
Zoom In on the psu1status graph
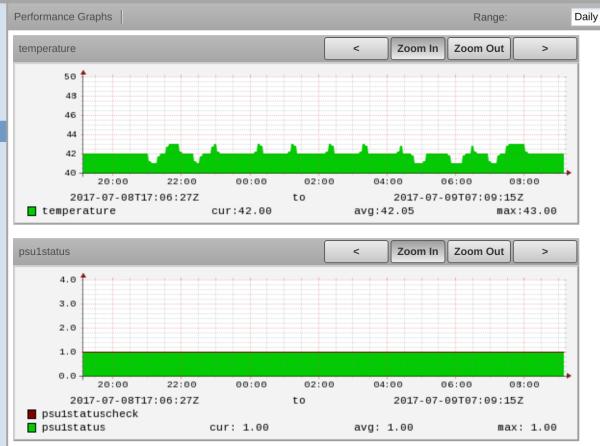pos(417,252)
